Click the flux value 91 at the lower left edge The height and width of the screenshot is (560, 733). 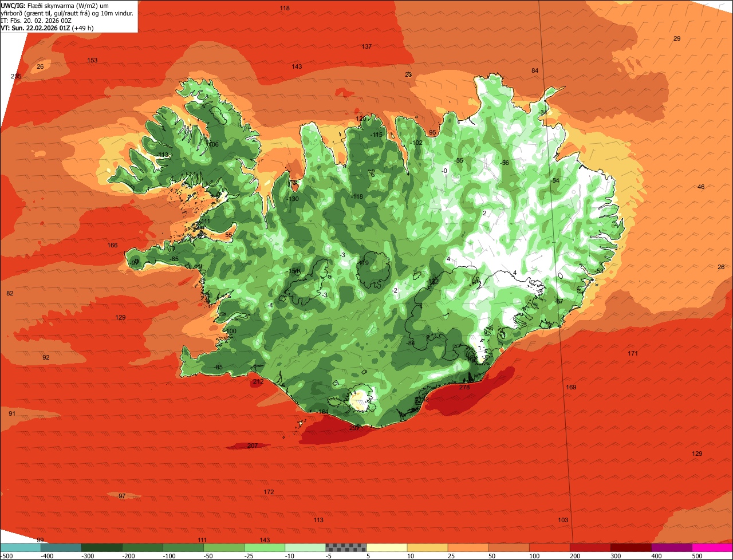point(12,414)
